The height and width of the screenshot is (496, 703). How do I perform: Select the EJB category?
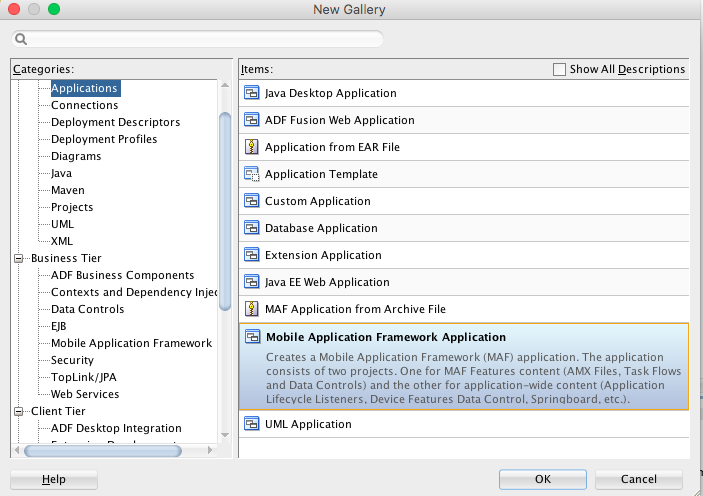tap(59, 326)
